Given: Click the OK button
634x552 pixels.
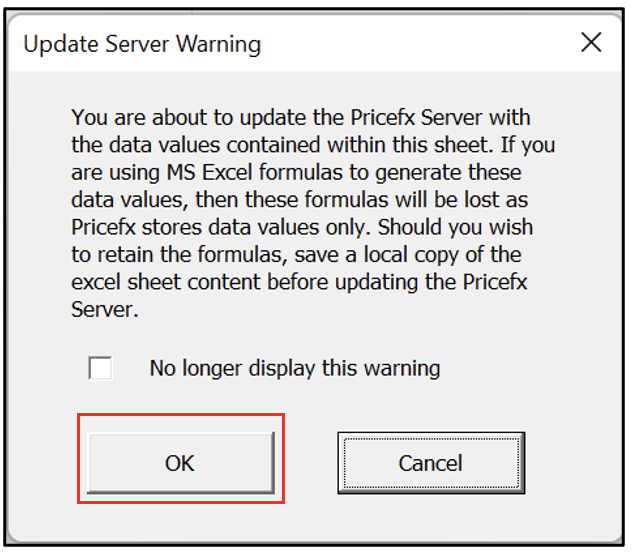Looking at the screenshot, I should tap(180, 462).
